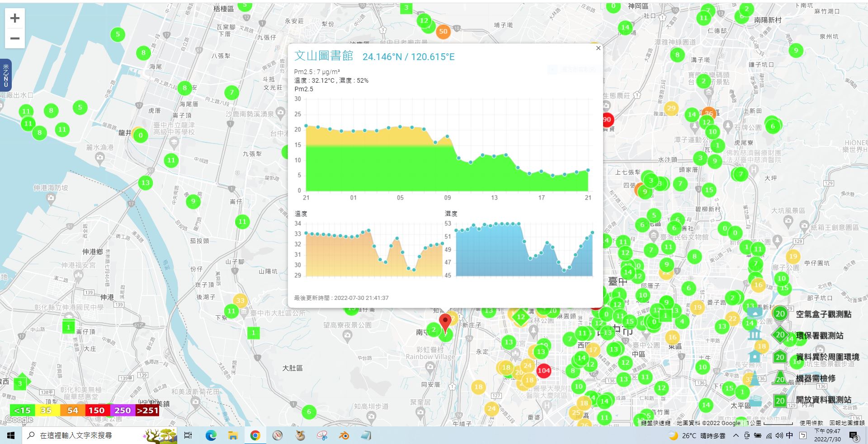The height and width of the screenshot is (444, 868).
Task: Click cone icon for 機器需檢修 legend
Action: [x=755, y=378]
